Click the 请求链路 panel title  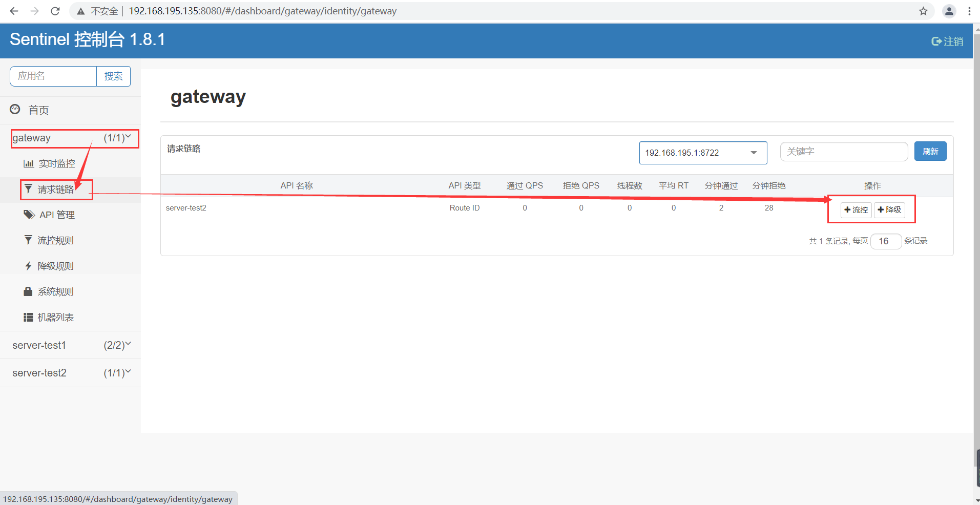click(x=184, y=149)
